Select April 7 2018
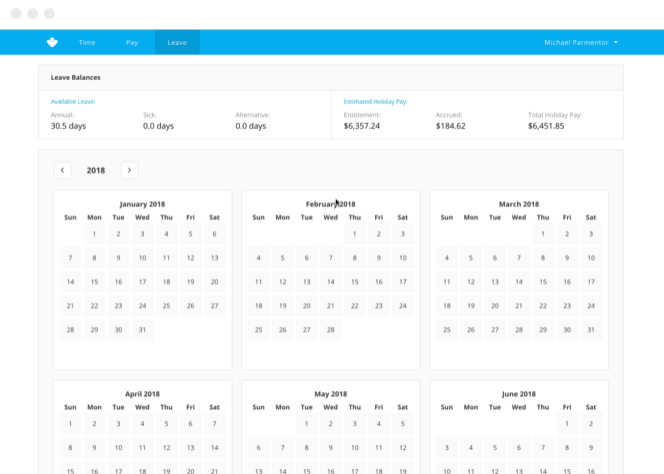Viewport: 664px width, 474px height. [x=215, y=424]
